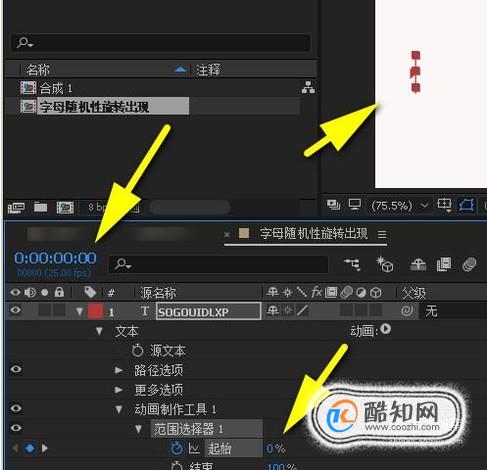Click the draft 3D icon in timeline
This screenshot has width=487, height=470.
click(385, 264)
